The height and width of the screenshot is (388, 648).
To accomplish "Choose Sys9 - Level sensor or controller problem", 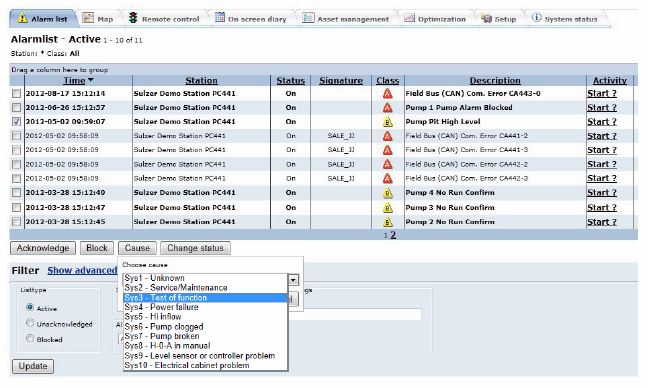I will (x=205, y=355).
